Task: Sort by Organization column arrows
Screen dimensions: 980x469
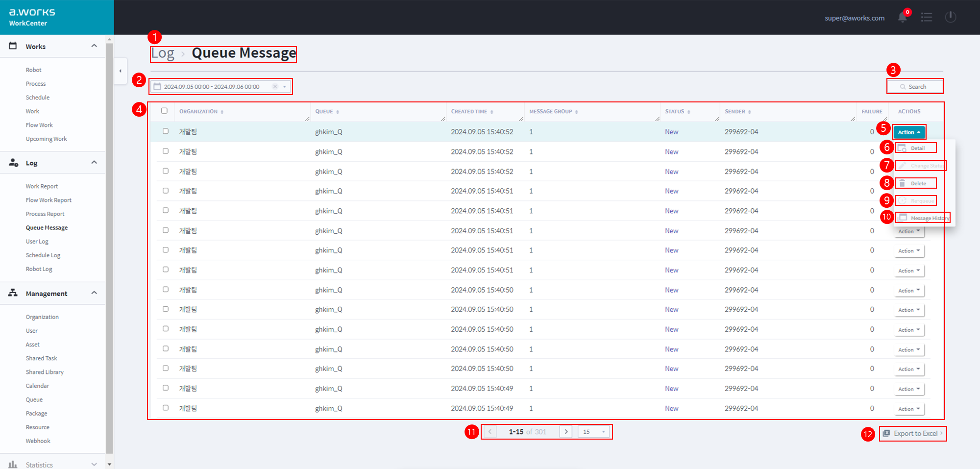Action: click(x=222, y=112)
